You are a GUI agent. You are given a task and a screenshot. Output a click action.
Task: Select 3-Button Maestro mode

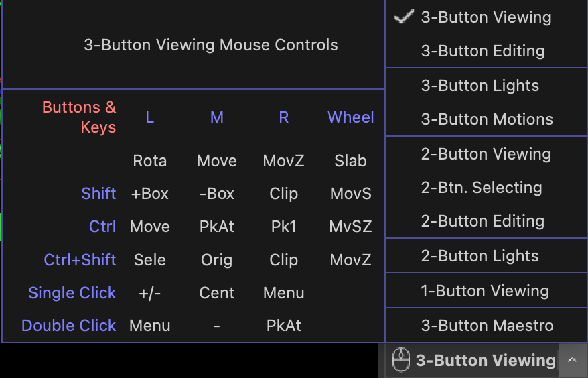(x=487, y=326)
